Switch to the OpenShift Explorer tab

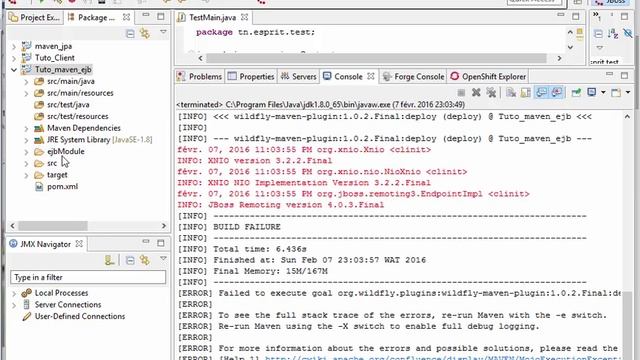pyautogui.click(x=488, y=76)
